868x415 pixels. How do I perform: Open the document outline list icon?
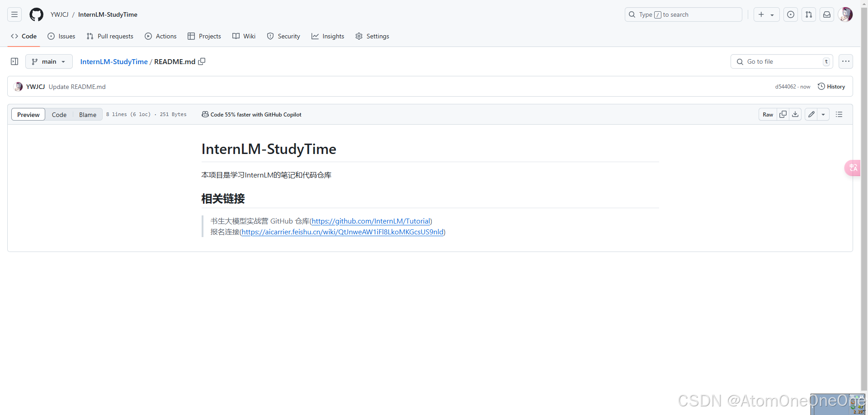pos(839,114)
